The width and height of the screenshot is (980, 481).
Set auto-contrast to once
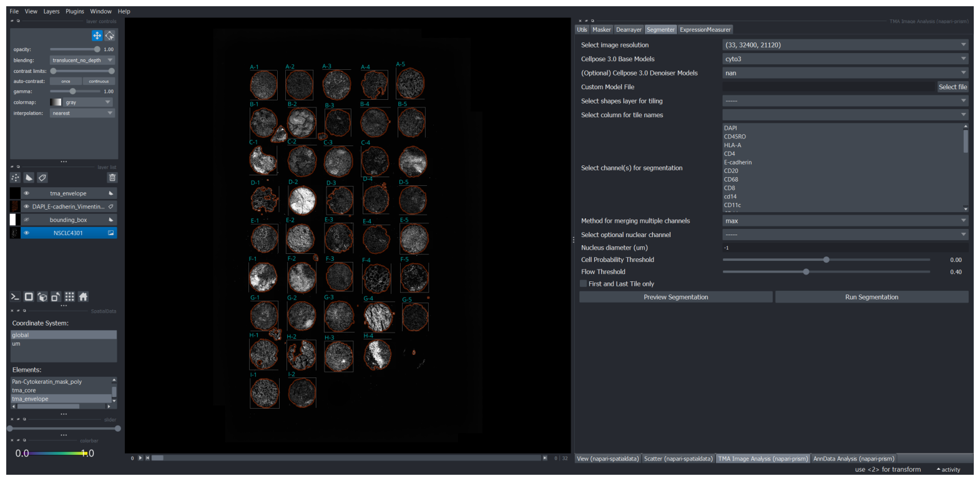[66, 81]
